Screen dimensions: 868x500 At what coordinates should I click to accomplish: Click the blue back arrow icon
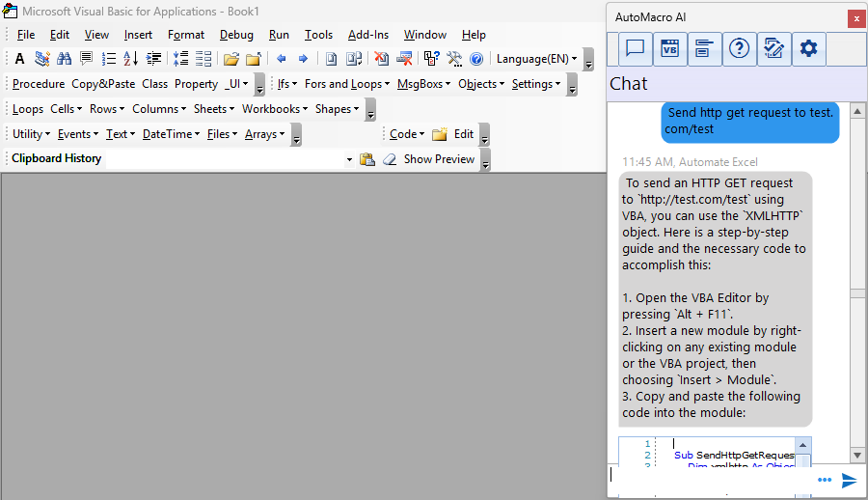281,59
